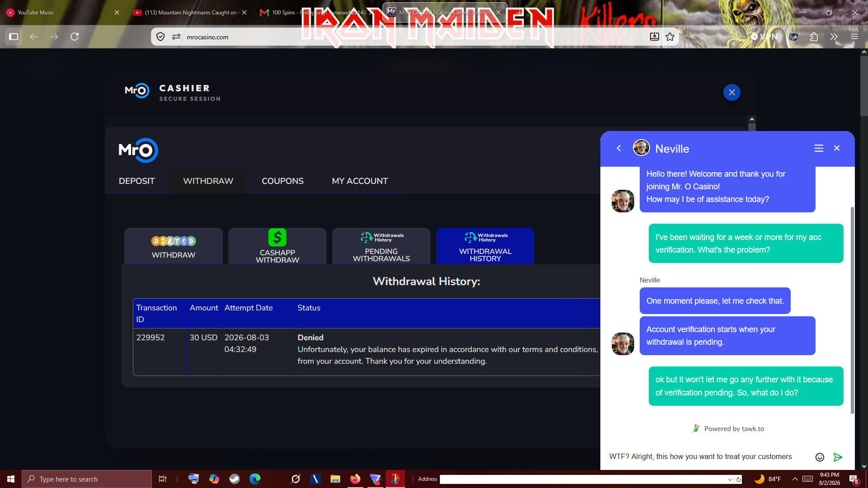Open the emoji picker in chat
Image resolution: width=868 pixels, height=488 pixels.
(x=820, y=457)
